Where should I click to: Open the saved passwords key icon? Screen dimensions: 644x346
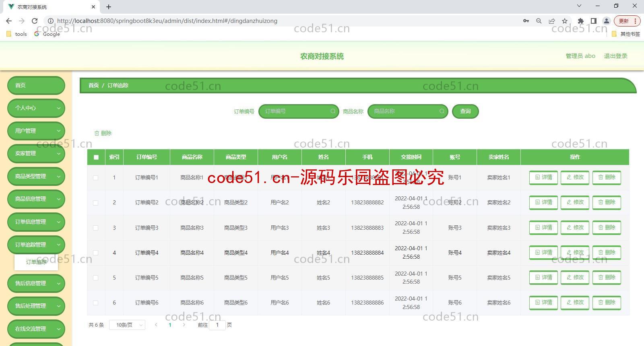pyautogui.click(x=526, y=21)
